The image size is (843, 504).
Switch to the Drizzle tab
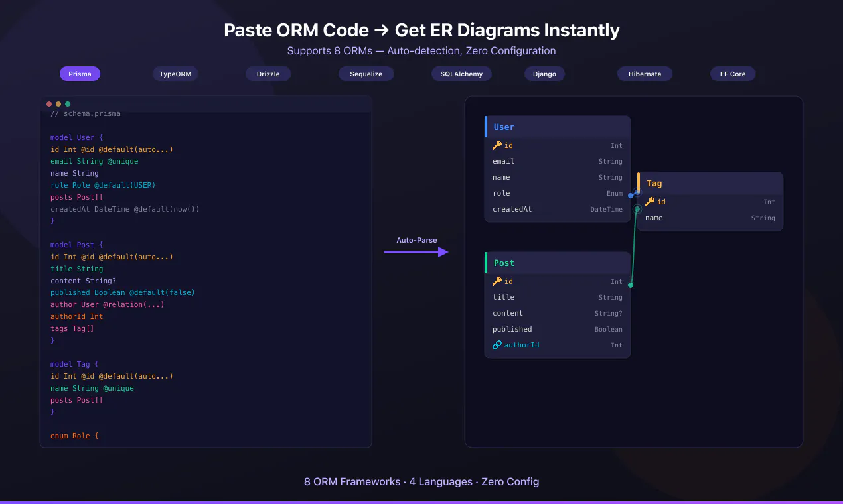pos(268,74)
